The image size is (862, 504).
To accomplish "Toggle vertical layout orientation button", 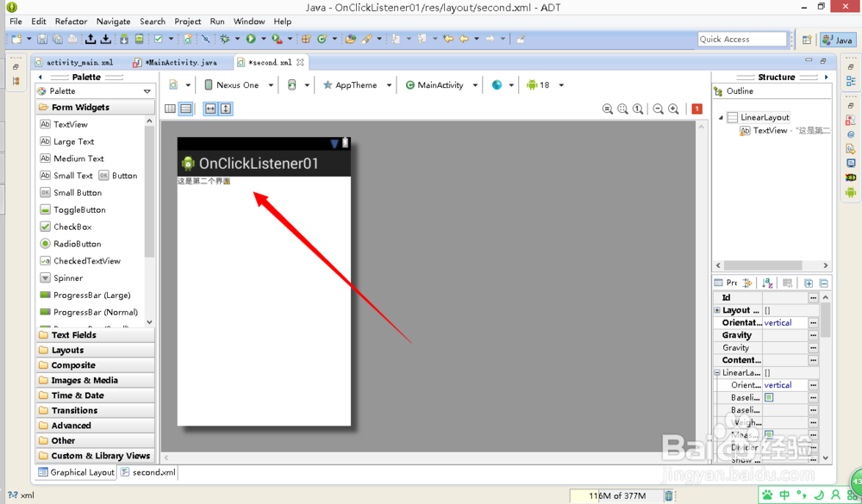I will pos(186,109).
